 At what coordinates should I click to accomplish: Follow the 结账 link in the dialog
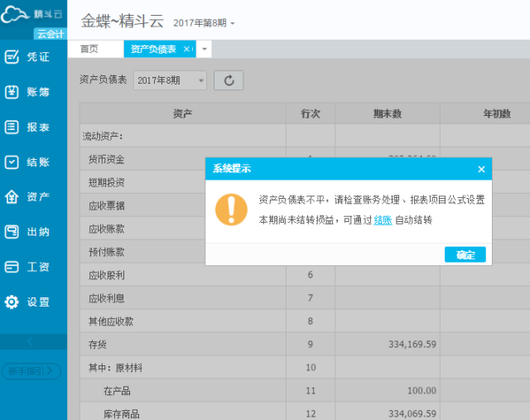[383, 220]
